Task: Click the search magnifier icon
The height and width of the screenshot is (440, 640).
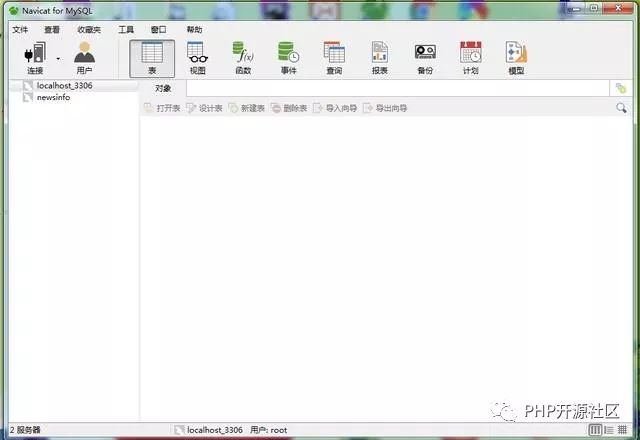Action: point(621,108)
